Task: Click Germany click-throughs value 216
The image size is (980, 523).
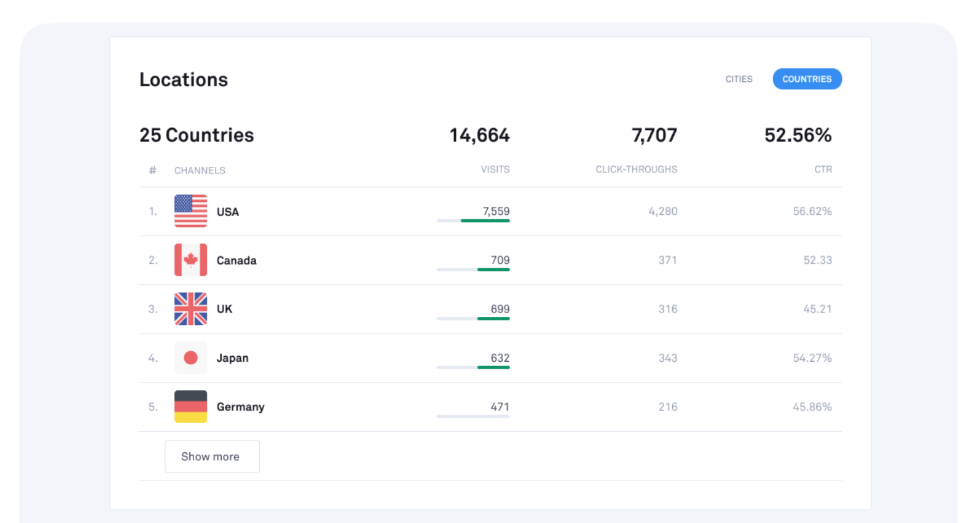Action: pyautogui.click(x=668, y=407)
